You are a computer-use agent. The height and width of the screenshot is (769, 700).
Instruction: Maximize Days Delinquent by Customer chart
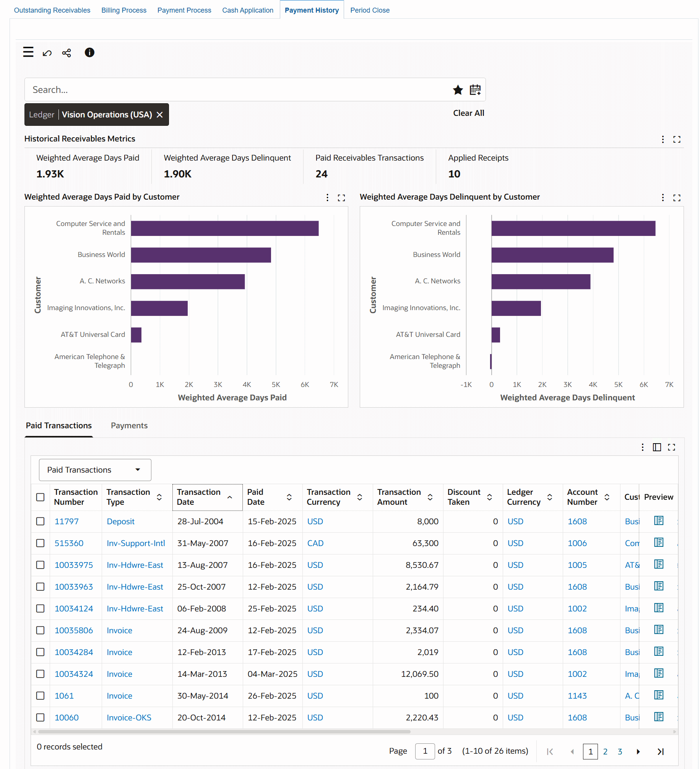coord(677,198)
